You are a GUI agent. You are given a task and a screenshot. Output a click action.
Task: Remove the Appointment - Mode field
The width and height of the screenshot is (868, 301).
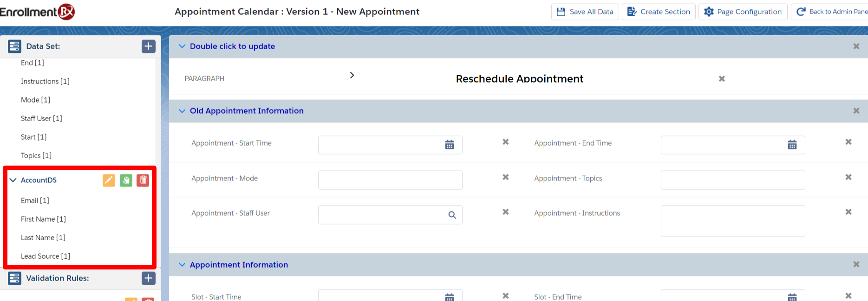tap(506, 177)
